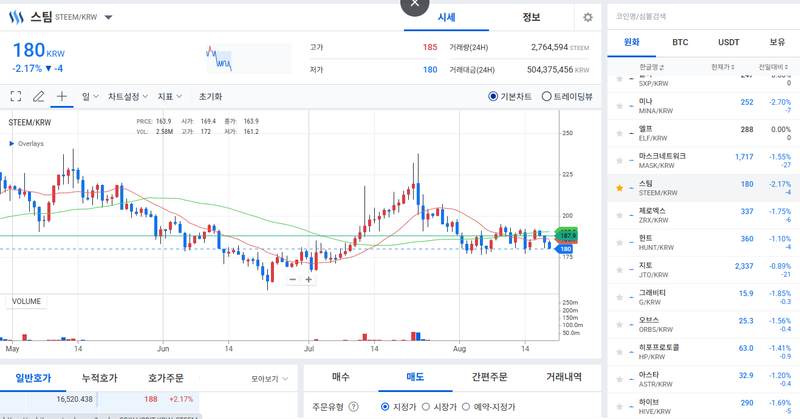Select the 보유 holdings tab
Viewport: 800px width, 419px height.
(x=777, y=42)
